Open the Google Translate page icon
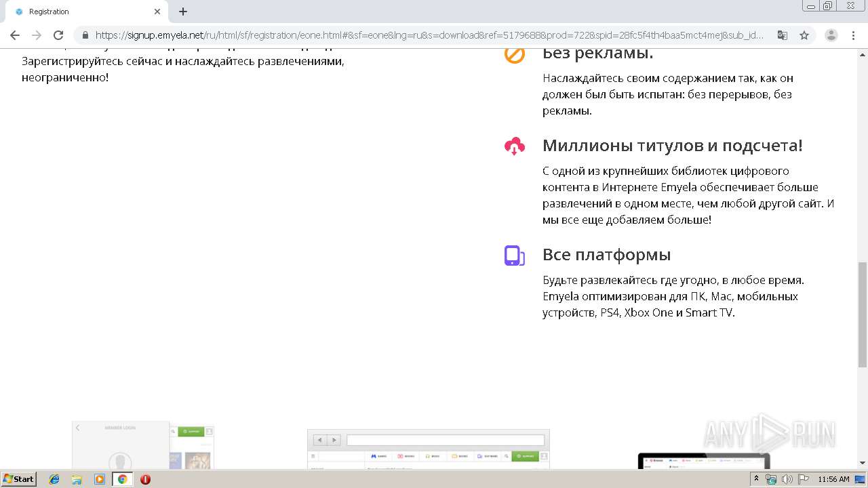Image resolution: width=868 pixels, height=488 pixels. pos(783,35)
